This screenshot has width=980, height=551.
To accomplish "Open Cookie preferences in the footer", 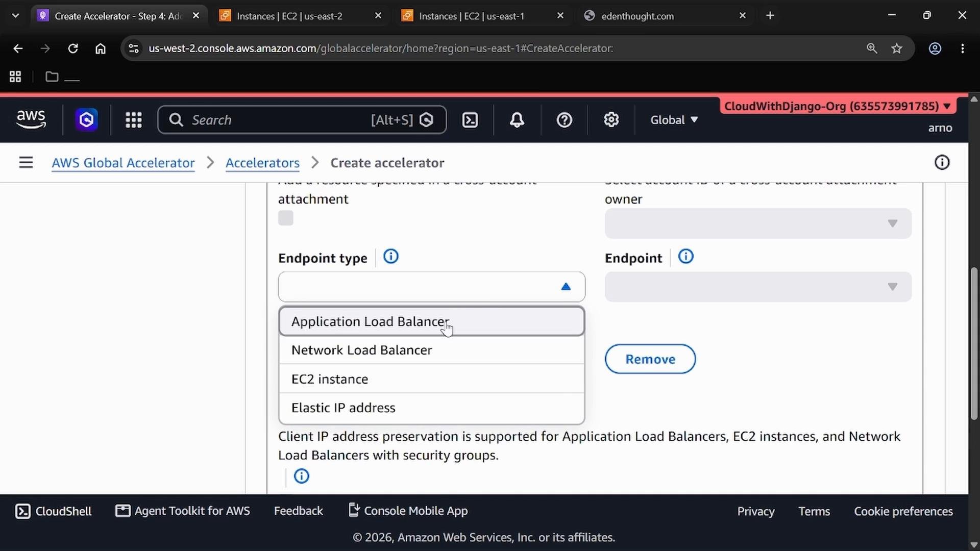I will pyautogui.click(x=903, y=511).
